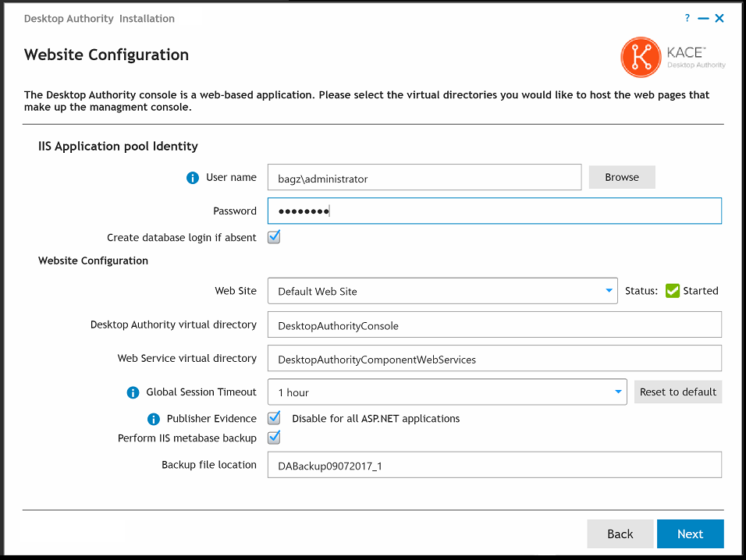Close the installer with the X icon
Viewport: 746px width, 560px height.
pos(719,18)
